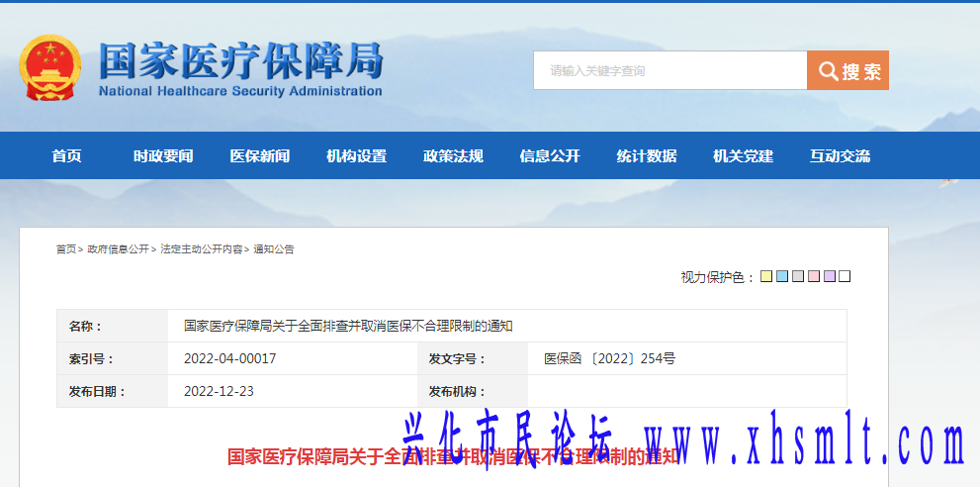This screenshot has height=487, width=980.
Task: Click the 国家医疗保障局 site title
Action: (240, 61)
